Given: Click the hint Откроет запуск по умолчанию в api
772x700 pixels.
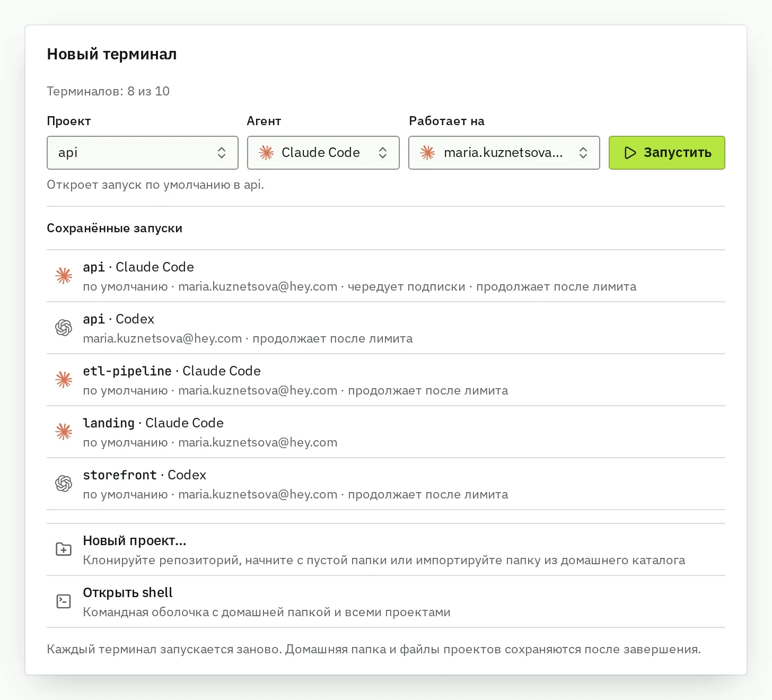Looking at the screenshot, I should 155,185.
